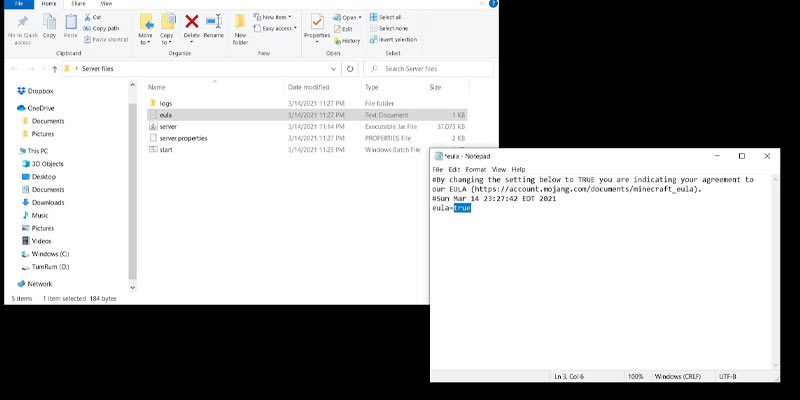Open Music in navigation pane
Viewport: 800px width, 400px height.
point(35,215)
